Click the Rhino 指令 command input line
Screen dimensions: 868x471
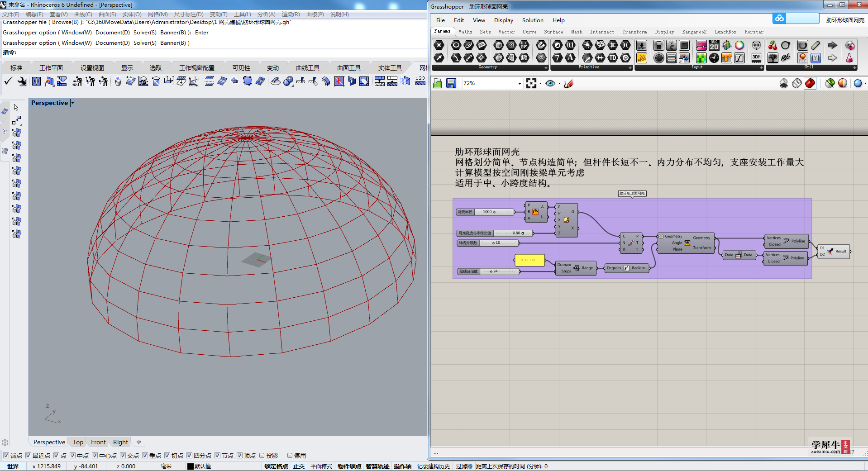pyautogui.click(x=213, y=52)
